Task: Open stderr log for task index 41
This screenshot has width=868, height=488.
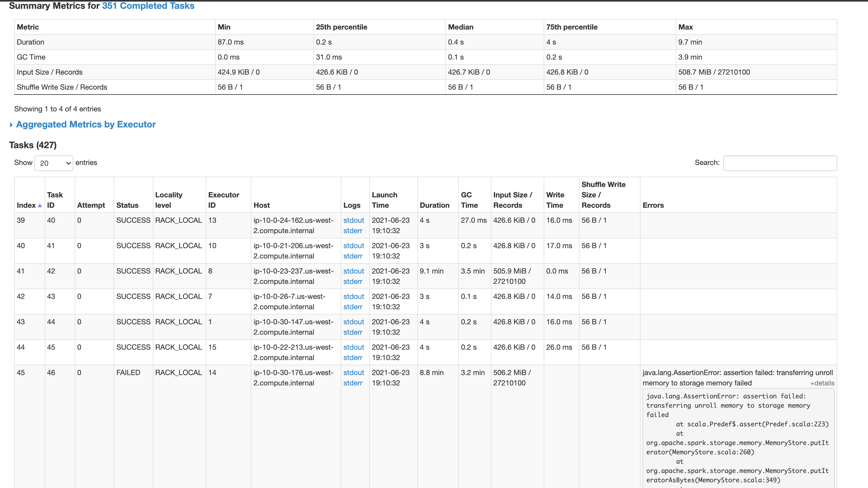Action: (x=352, y=281)
